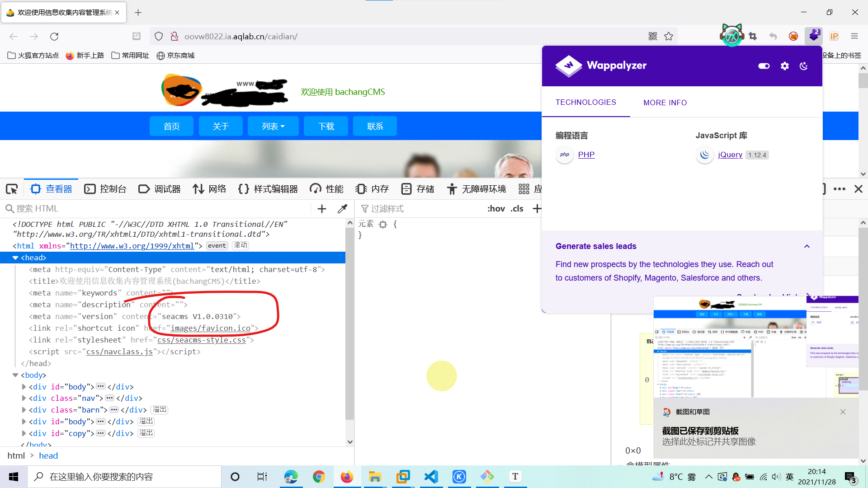Select the 性能 performance tab
This screenshot has height=488, width=868.
(x=327, y=189)
